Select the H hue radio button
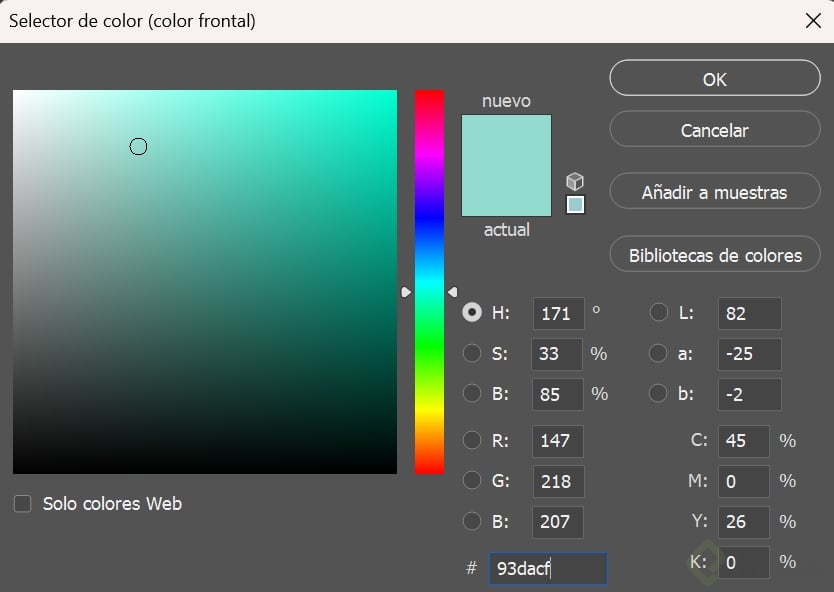 (x=472, y=313)
